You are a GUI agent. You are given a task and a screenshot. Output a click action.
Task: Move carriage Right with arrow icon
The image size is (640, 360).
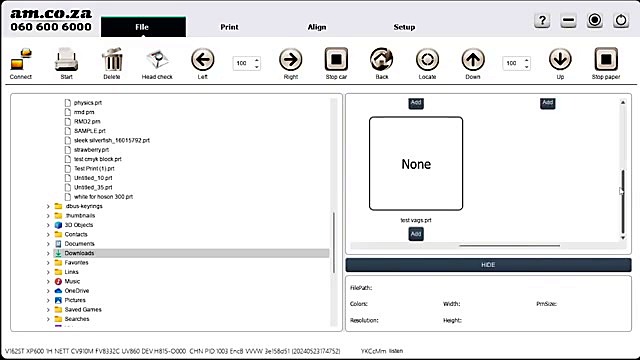click(291, 60)
